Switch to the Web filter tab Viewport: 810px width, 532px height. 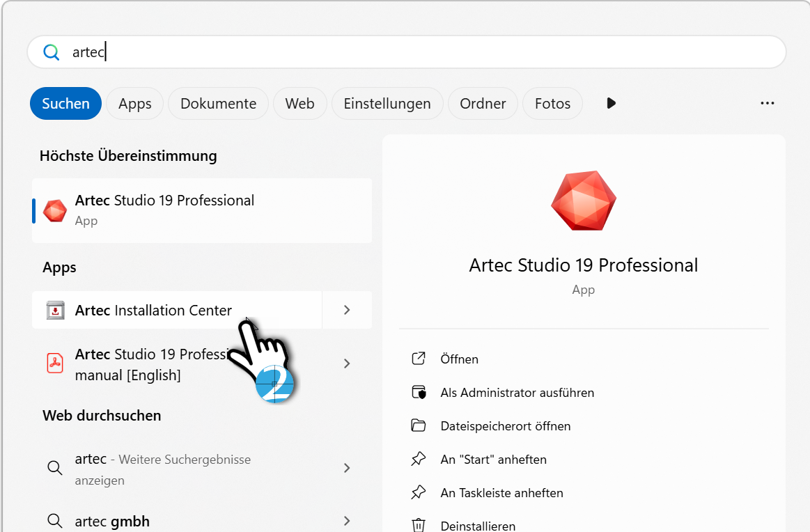(x=299, y=103)
